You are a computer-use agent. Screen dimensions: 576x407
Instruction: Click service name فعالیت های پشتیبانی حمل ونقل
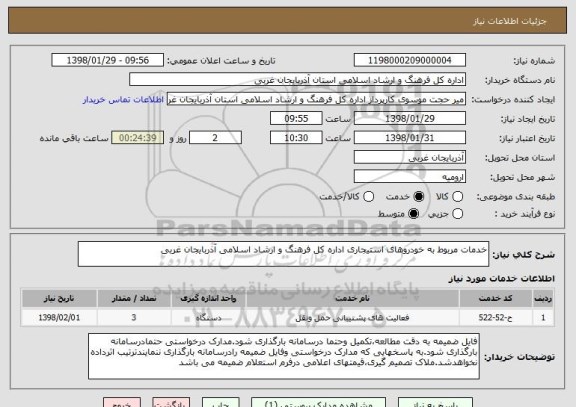pyautogui.click(x=353, y=318)
